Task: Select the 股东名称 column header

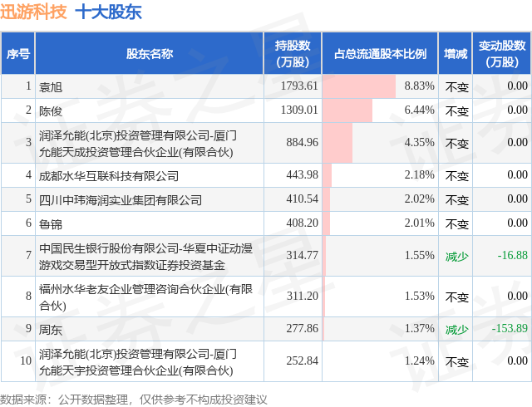Action: click(150, 54)
